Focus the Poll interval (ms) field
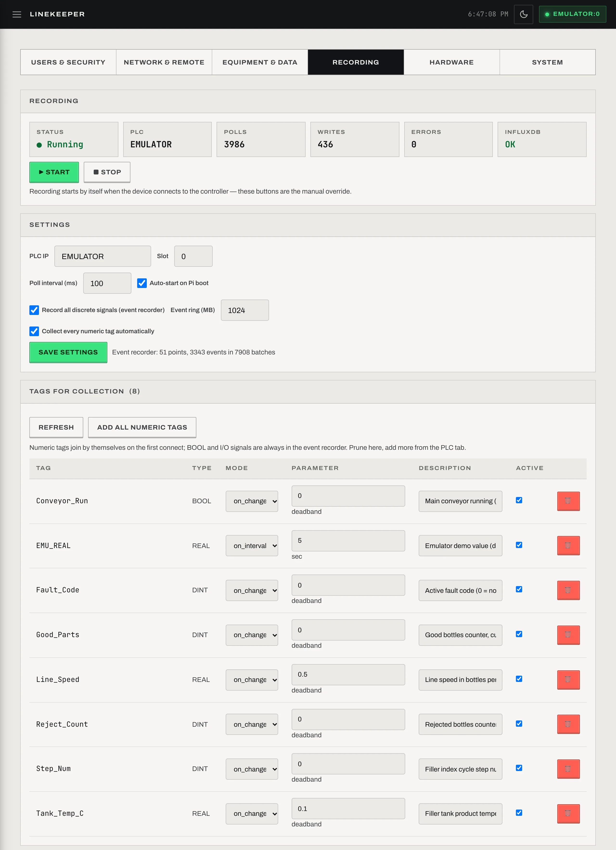The image size is (616, 850). pos(107,283)
